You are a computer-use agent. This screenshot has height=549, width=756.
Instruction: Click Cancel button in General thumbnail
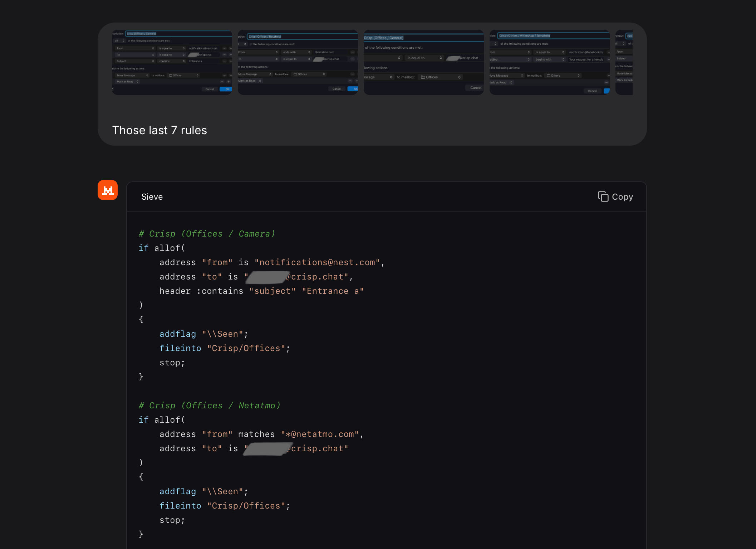(475, 88)
